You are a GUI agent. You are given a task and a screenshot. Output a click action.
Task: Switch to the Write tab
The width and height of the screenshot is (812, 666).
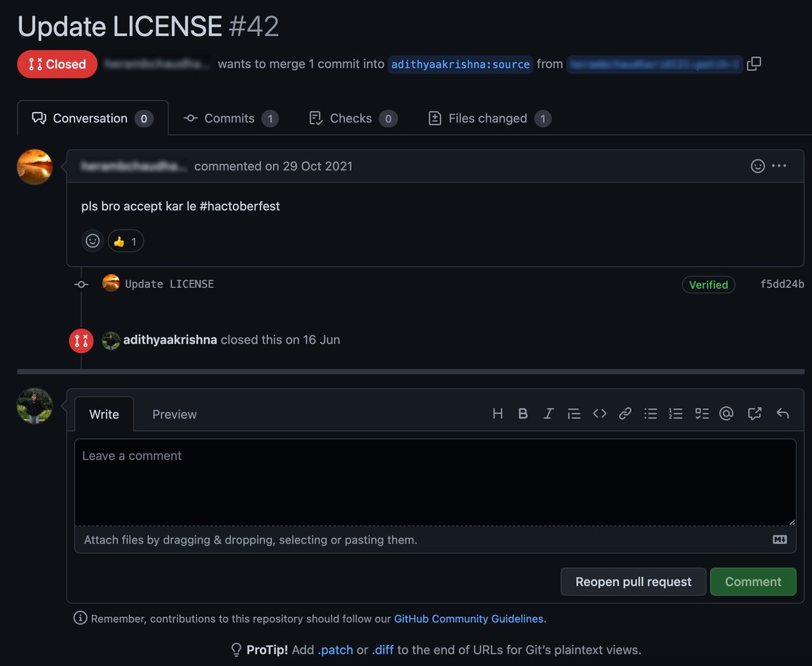tap(104, 414)
